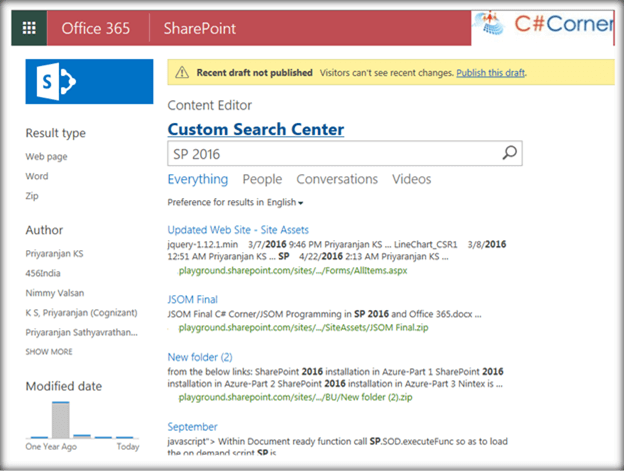Filter results by author Nimmy Valsan
Viewport: 624px width, 471px height.
point(55,294)
